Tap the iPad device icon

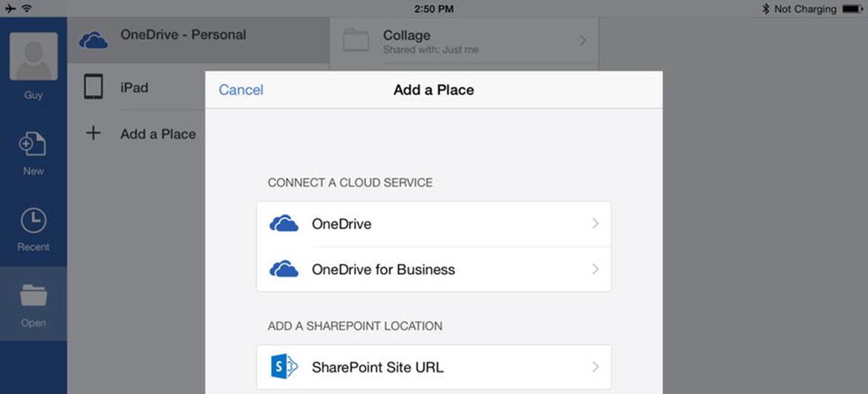pyautogui.click(x=94, y=88)
